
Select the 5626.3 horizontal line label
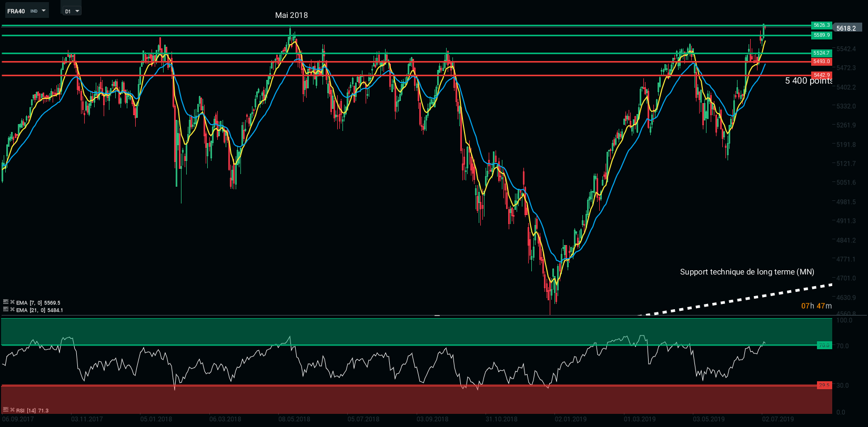[821, 25]
